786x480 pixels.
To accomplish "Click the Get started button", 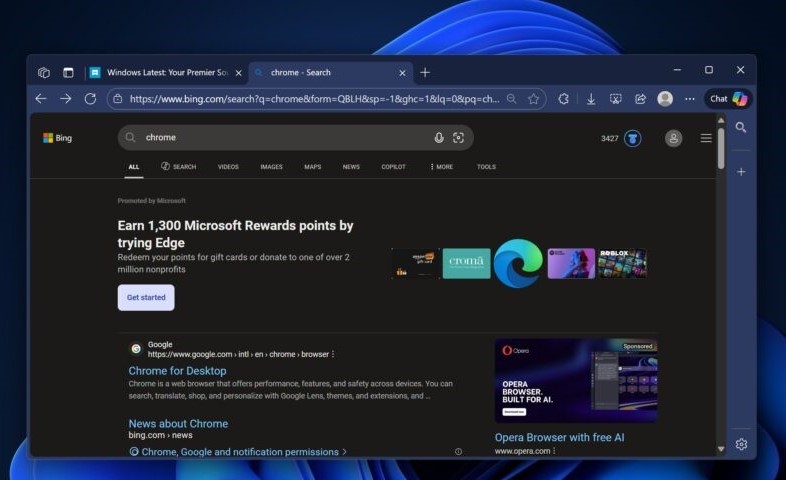I will [x=146, y=297].
